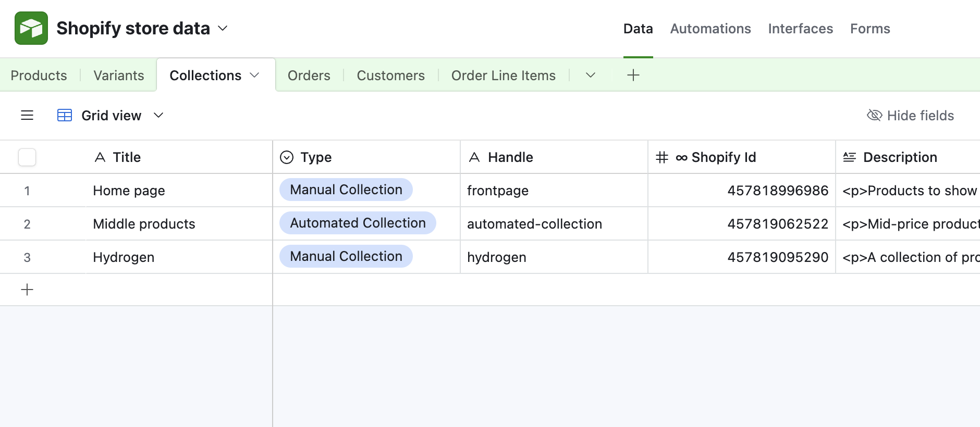Click the frontpage handle cell
Viewport: 980px width, 427px height.
click(x=554, y=191)
